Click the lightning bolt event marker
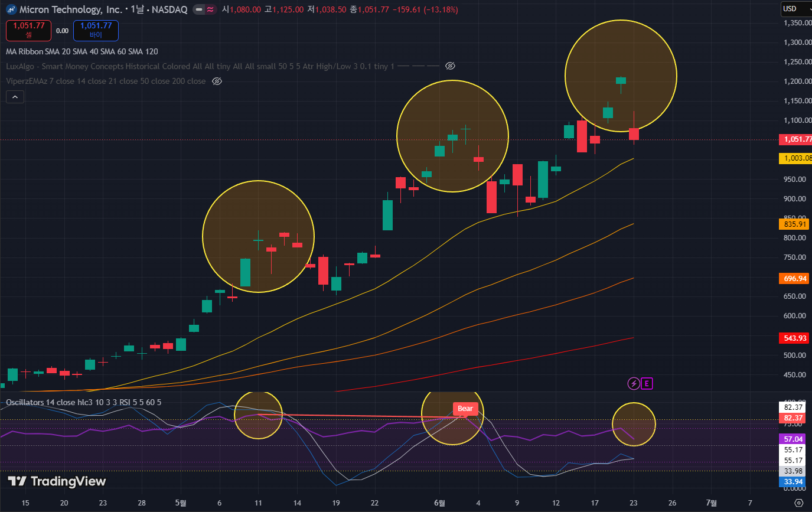This screenshot has width=812, height=512. click(x=633, y=384)
